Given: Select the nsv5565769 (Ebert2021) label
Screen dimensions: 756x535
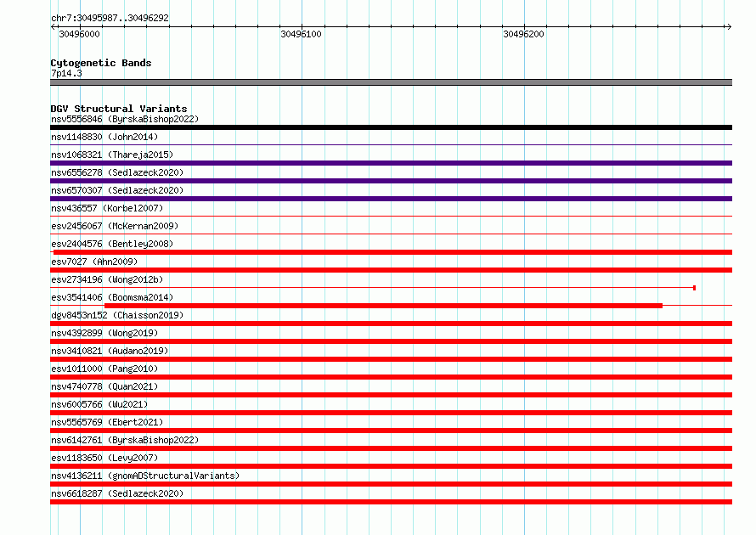Looking at the screenshot, I should point(107,422).
